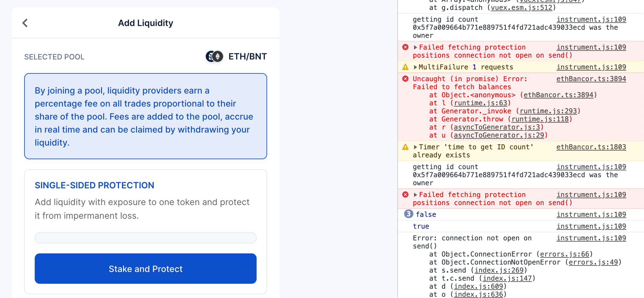Click the Stake and Protect button
The image size is (644, 298).
tap(146, 269)
